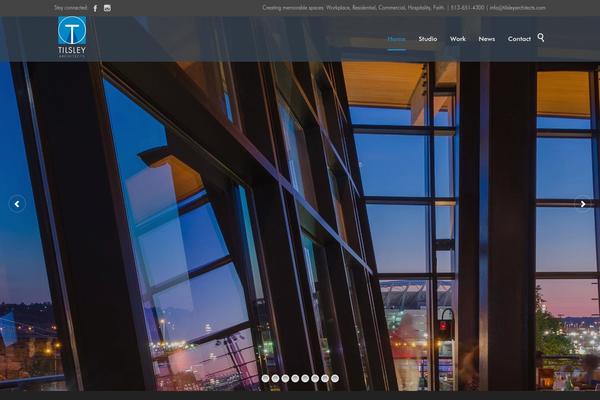Open the Facebook page icon
The width and height of the screenshot is (600, 400).
(95, 8)
